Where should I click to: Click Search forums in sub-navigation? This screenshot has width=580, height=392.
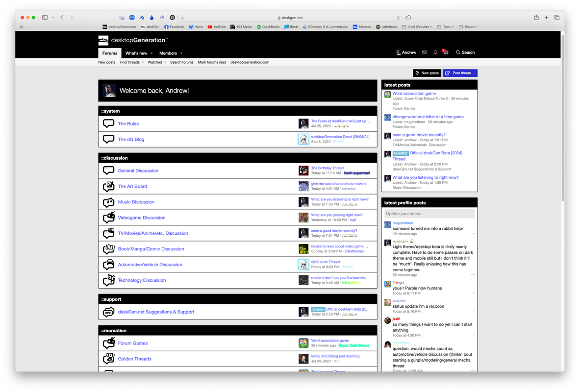pyautogui.click(x=181, y=62)
